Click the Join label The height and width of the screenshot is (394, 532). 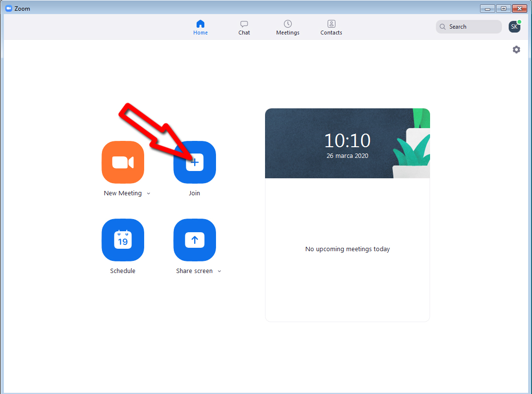195,193
